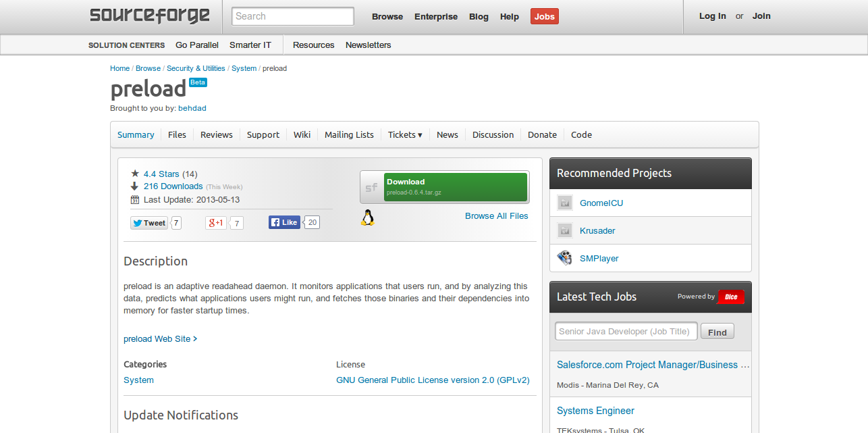Click the calendar icon beside Last Update

(135, 200)
